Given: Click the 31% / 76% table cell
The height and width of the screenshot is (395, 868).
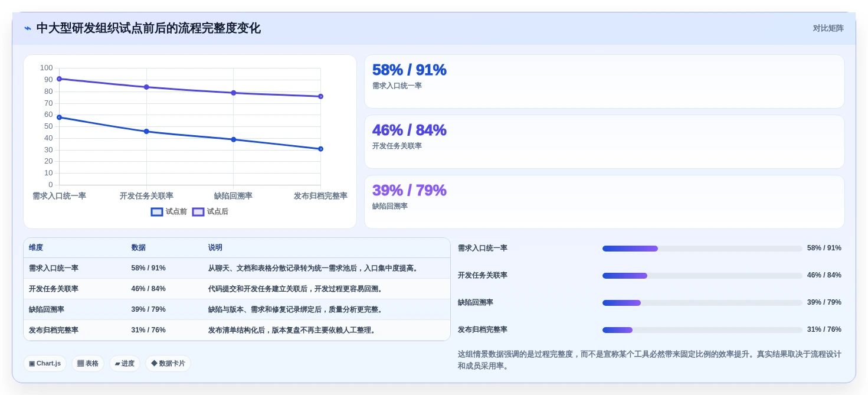Looking at the screenshot, I should coord(148,330).
